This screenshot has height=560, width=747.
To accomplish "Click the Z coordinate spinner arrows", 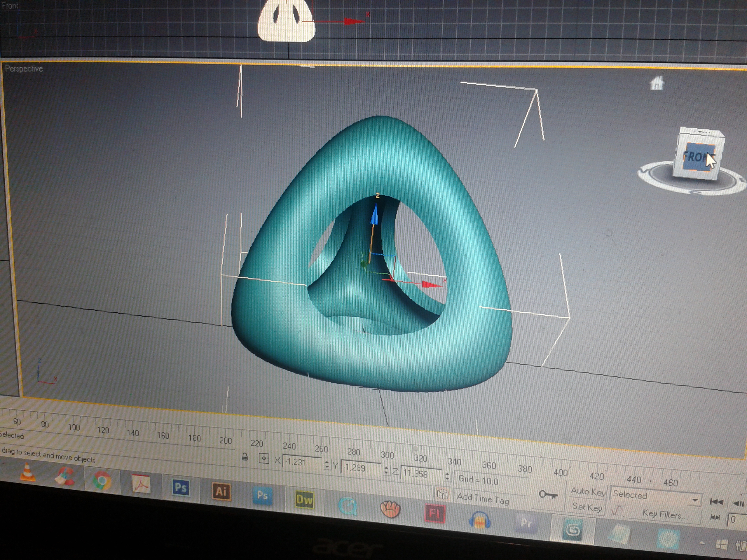I will (447, 476).
